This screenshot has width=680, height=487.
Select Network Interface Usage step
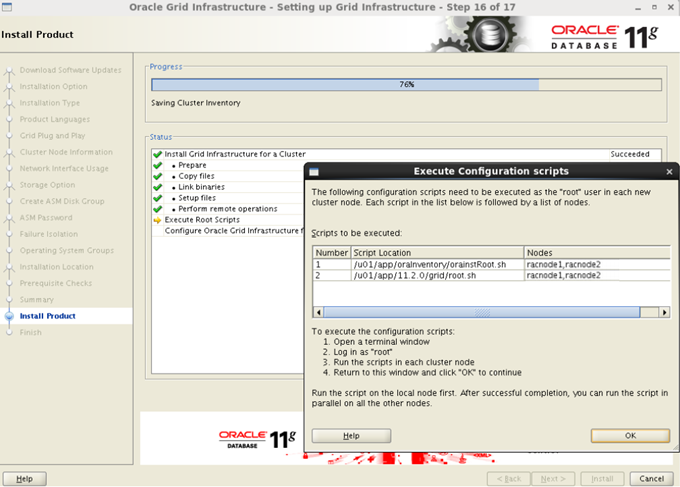[x=64, y=169]
